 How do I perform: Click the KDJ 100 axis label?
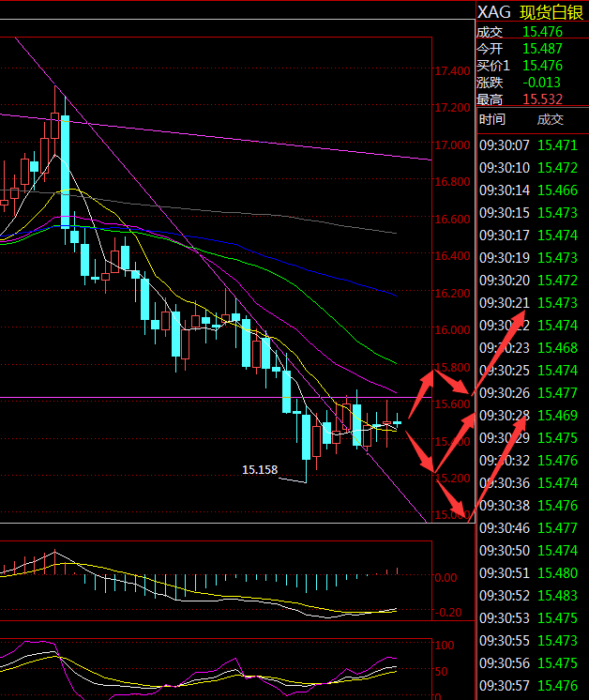pos(445,645)
